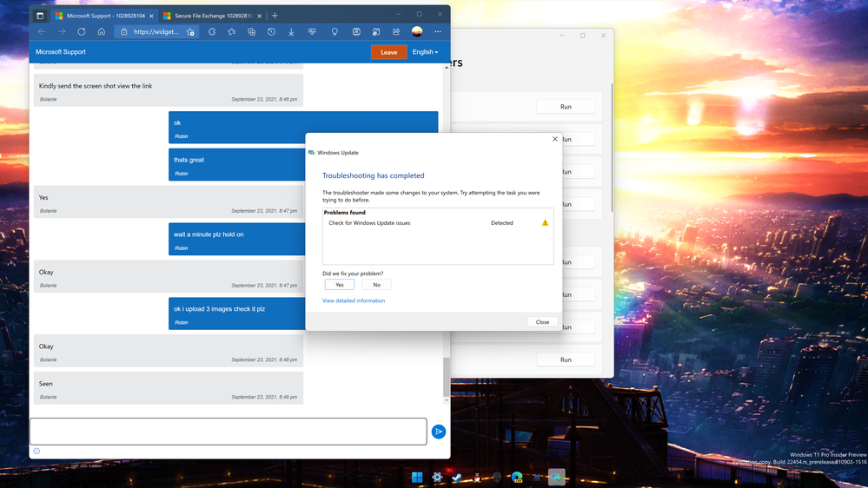Image resolution: width=868 pixels, height=488 pixels.
Task: Open the Favorites list
Action: 231,31
